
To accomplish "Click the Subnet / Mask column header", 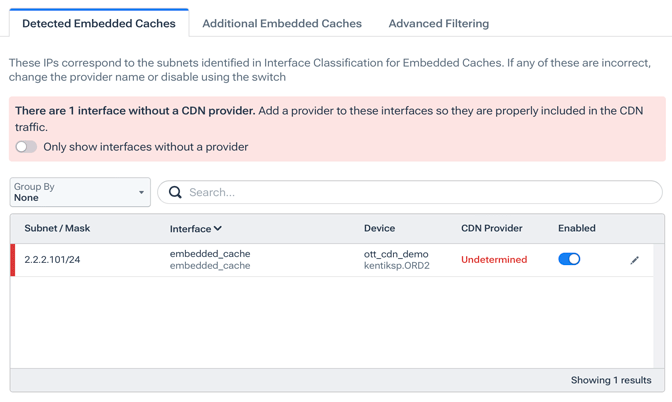I will (57, 229).
